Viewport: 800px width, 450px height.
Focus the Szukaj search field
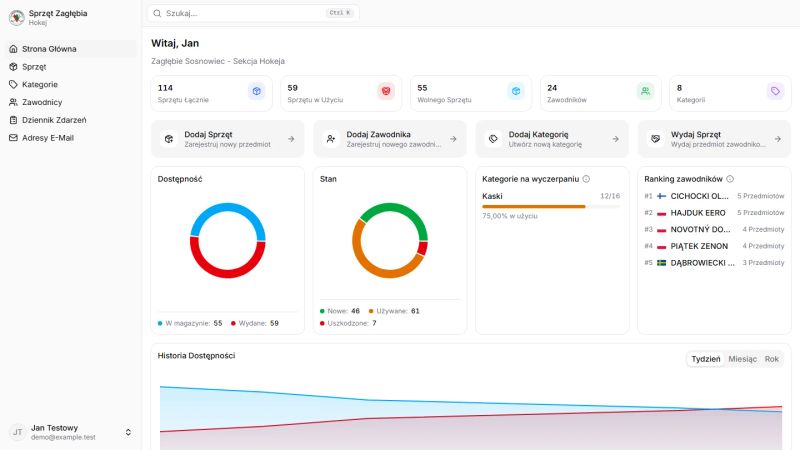253,13
